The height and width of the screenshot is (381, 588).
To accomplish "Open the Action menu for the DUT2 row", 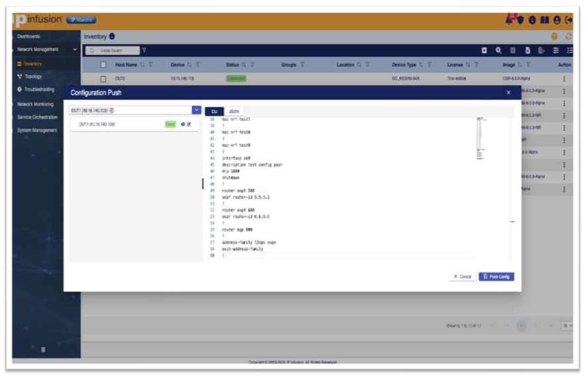I will coord(564,79).
